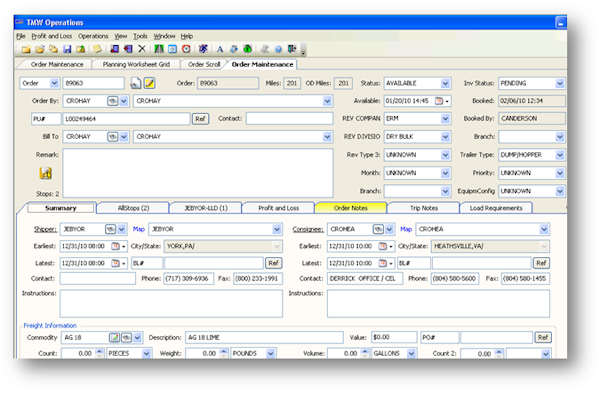Image resolution: width=600 pixels, height=394 pixels.
Task: Expand the REV COMPAN ERM dropdown
Action: click(445, 119)
